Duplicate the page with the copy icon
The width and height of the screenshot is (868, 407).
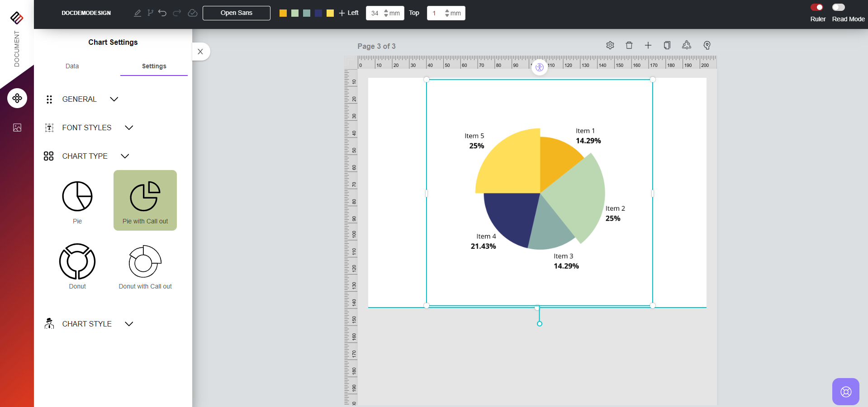coord(667,45)
